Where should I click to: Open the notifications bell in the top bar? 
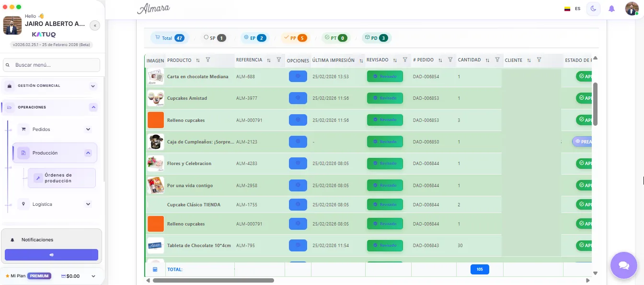pyautogui.click(x=611, y=9)
